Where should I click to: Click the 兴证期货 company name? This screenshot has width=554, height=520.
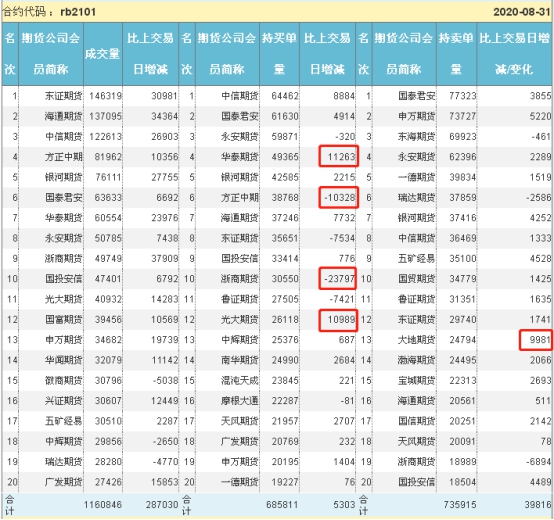[x=64, y=401]
